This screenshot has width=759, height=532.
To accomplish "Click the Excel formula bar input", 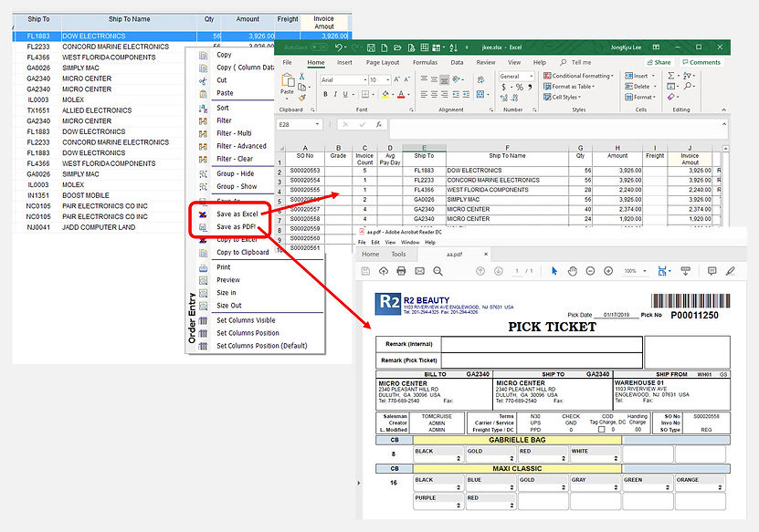I will tap(554, 130).
